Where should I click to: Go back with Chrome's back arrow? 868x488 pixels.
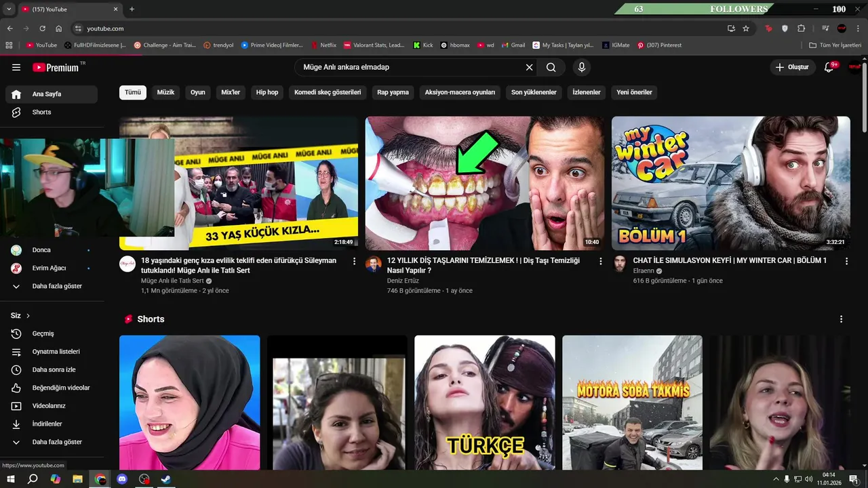click(x=9, y=28)
